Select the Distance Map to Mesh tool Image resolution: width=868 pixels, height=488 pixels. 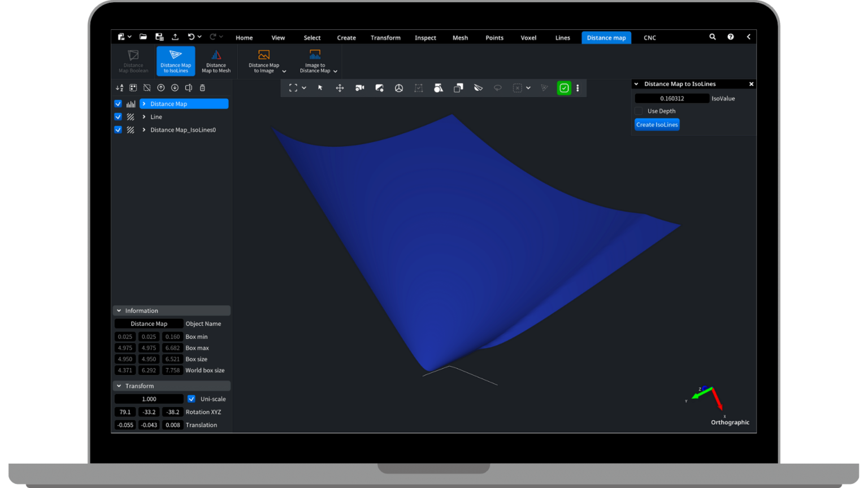coord(216,59)
